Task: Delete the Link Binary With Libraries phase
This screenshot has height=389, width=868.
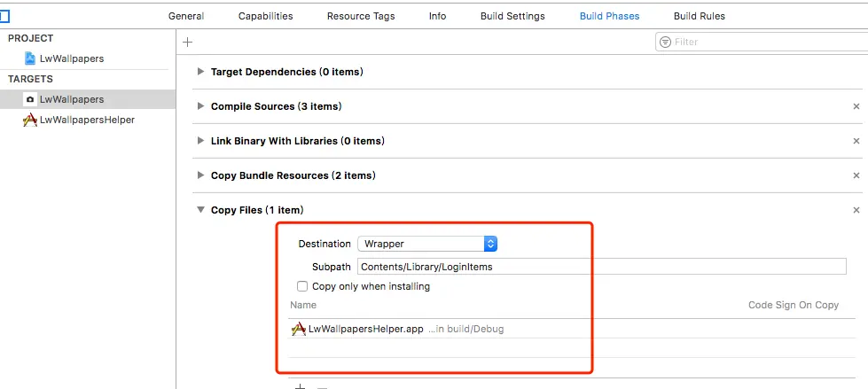Action: [856, 141]
